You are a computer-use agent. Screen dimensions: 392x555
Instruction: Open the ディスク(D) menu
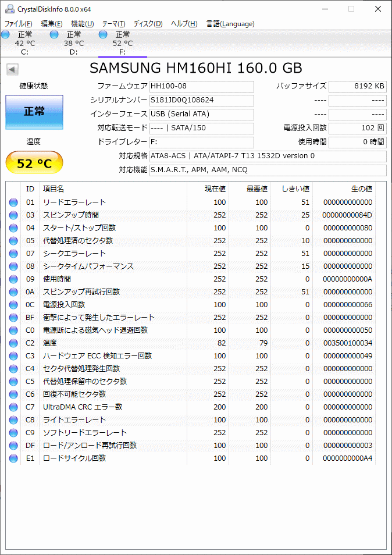point(148,24)
